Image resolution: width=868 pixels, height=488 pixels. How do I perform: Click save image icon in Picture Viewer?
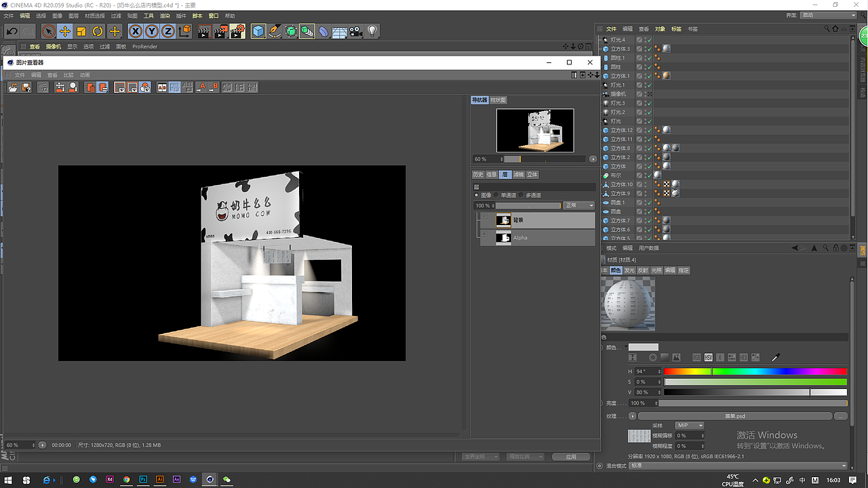click(x=26, y=87)
